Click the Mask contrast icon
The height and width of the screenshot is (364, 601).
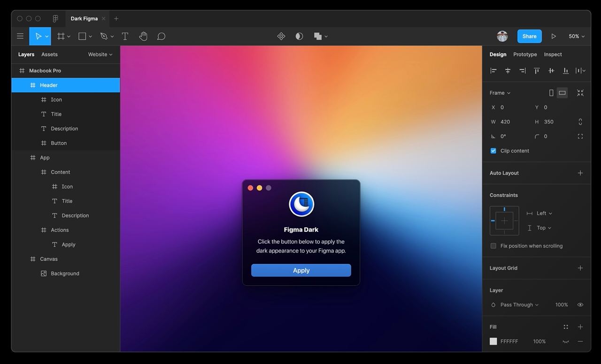click(299, 36)
